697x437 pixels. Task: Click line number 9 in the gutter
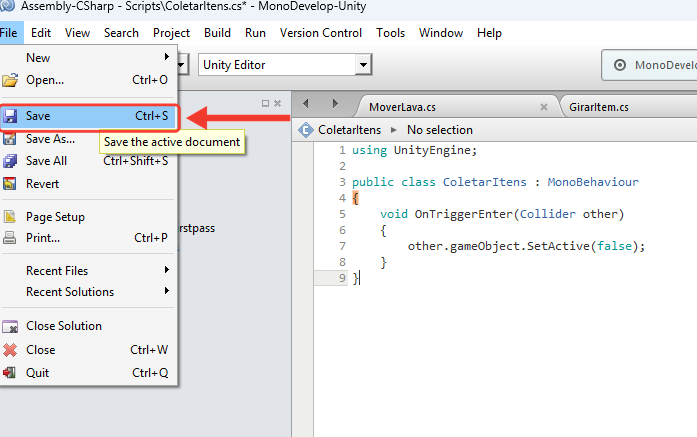(342, 278)
